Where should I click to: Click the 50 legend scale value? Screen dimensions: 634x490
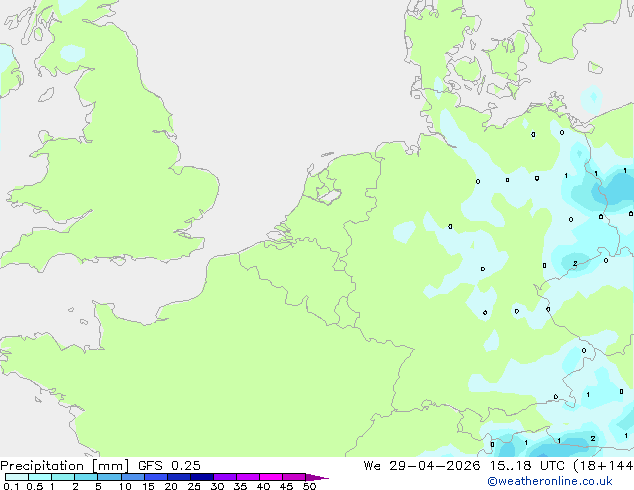(309, 486)
